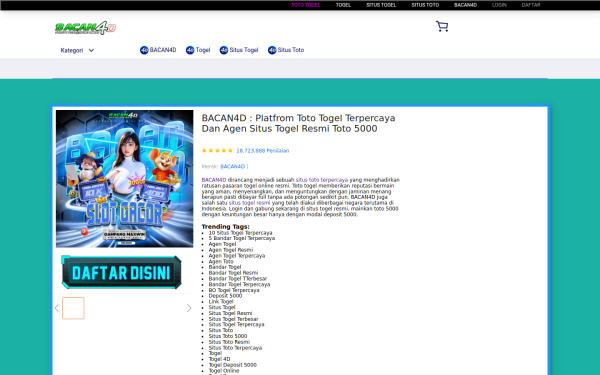600x375 pixels.
Task: Click tag 'Bandar Togel Resmi'
Action: [233, 273]
